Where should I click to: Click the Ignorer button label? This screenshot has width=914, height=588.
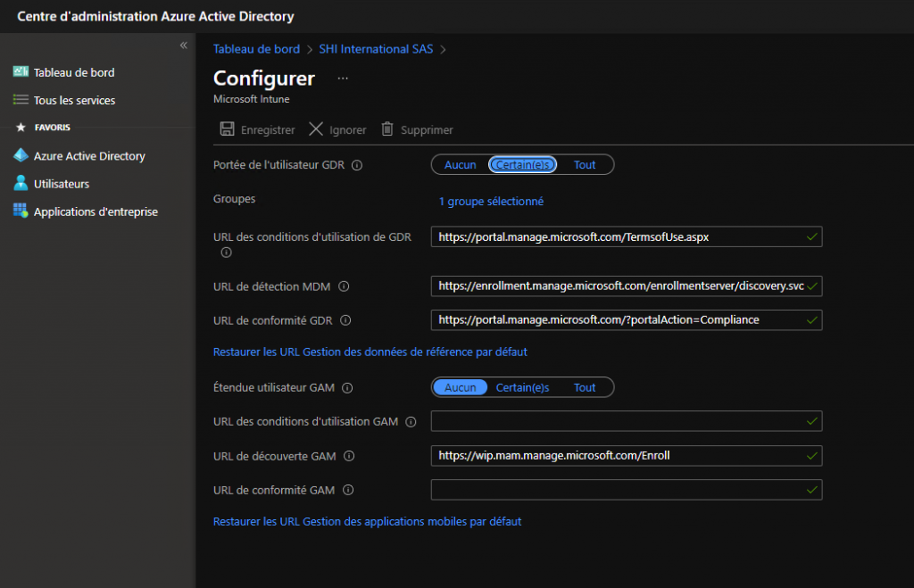click(x=348, y=130)
